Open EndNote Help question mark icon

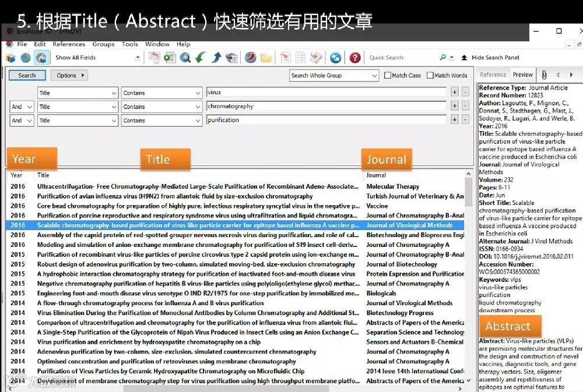(x=354, y=58)
